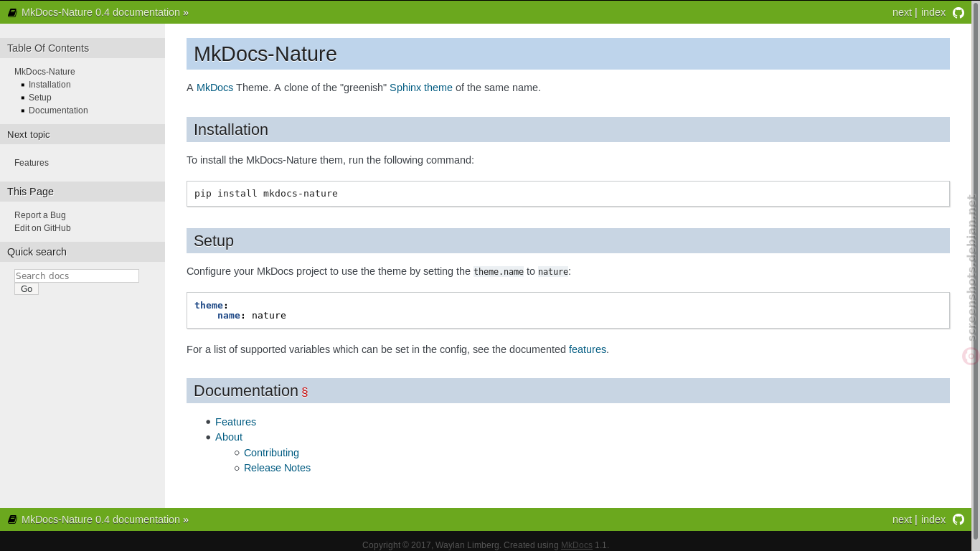This screenshot has width=980, height=551.
Task: Click Report a Bug in sidebar
Action: click(x=40, y=215)
